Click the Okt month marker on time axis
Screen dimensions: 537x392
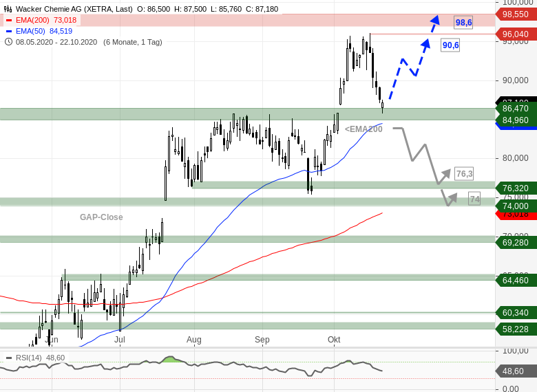coord(334,340)
